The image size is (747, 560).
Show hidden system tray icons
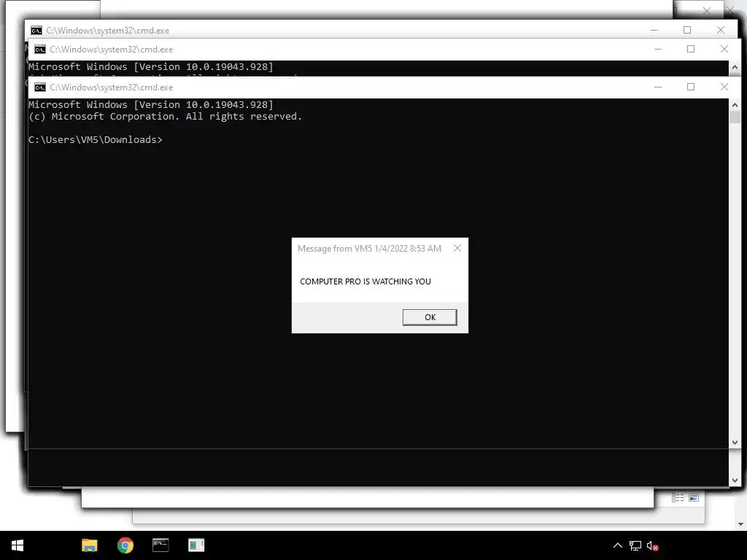[617, 545]
